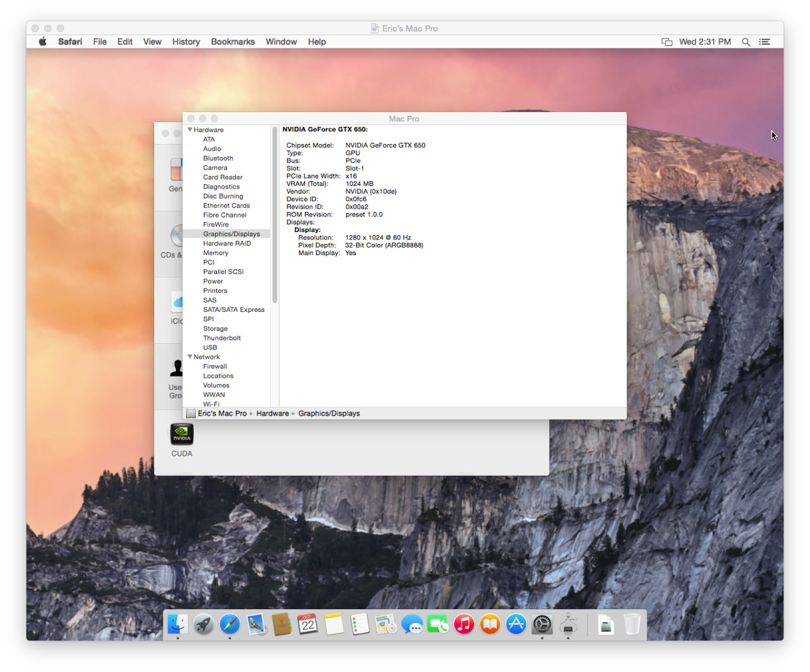Collapse the Network section triangle

(x=190, y=356)
